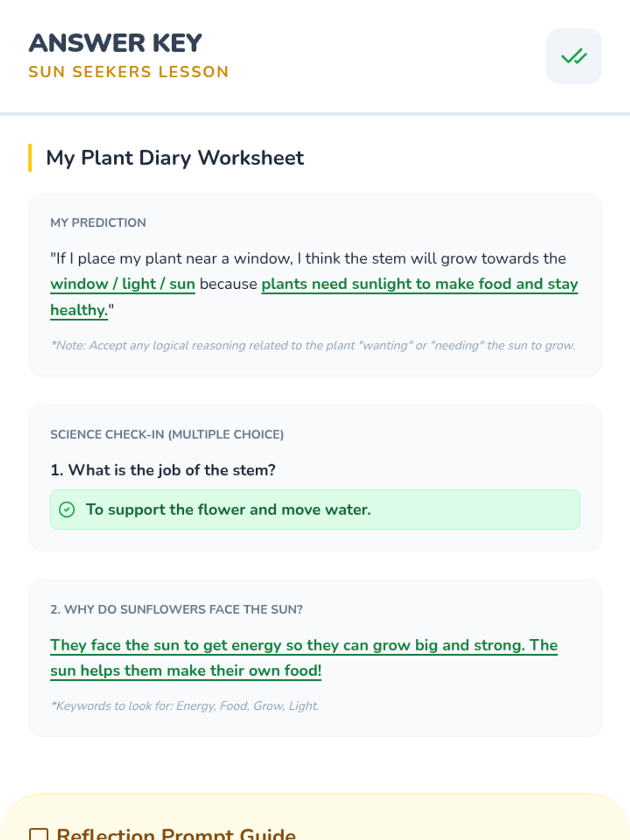Click the 'Keywords to look for' note

point(185,706)
